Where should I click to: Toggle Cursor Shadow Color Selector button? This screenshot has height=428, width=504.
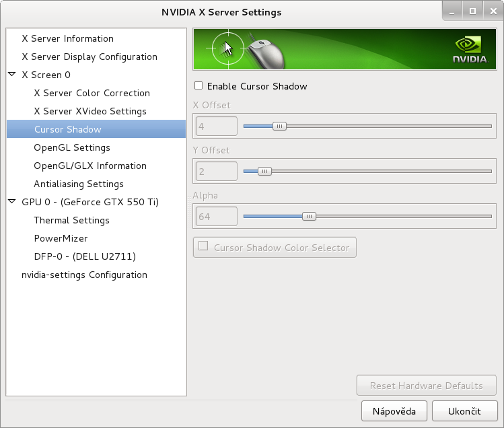[275, 247]
